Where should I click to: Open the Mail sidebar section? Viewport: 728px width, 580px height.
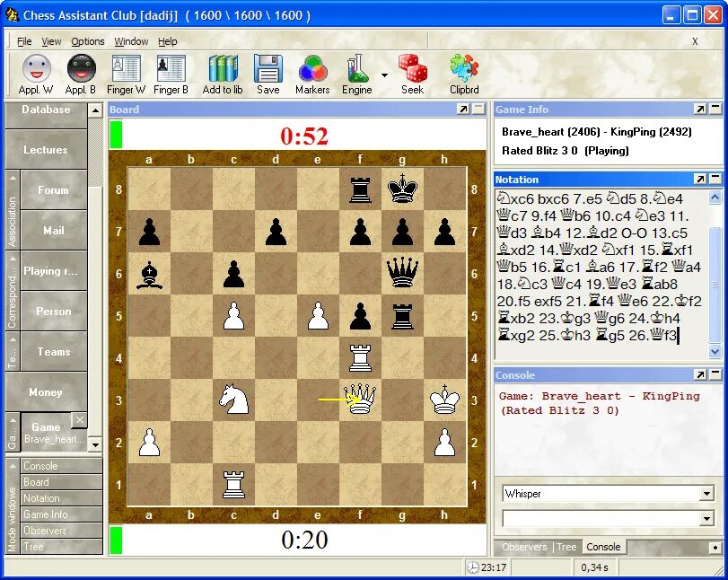53,231
